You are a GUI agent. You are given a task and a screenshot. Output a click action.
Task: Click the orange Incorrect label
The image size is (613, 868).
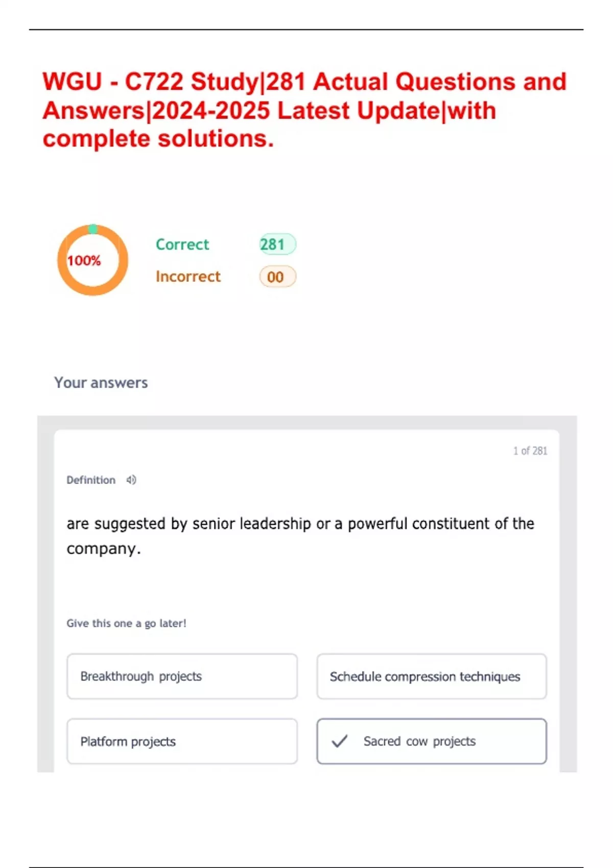pyautogui.click(x=188, y=277)
